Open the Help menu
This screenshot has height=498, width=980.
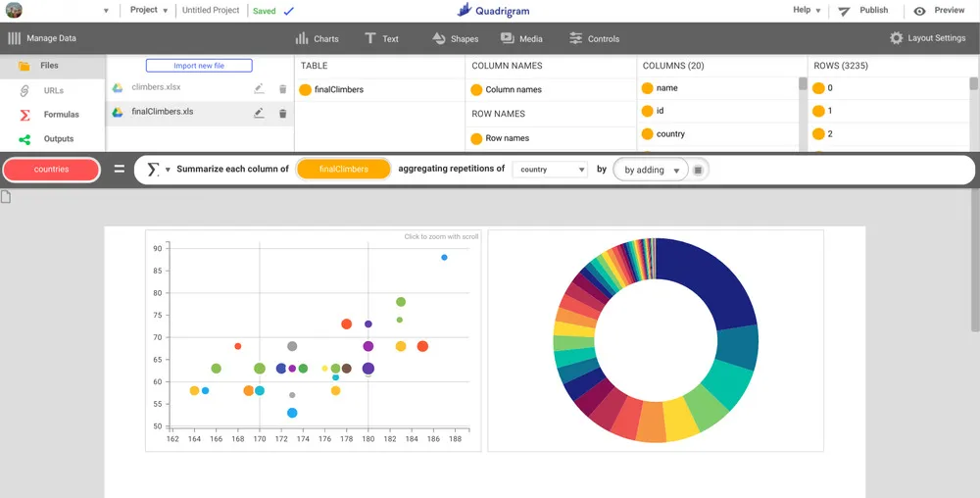(807, 10)
